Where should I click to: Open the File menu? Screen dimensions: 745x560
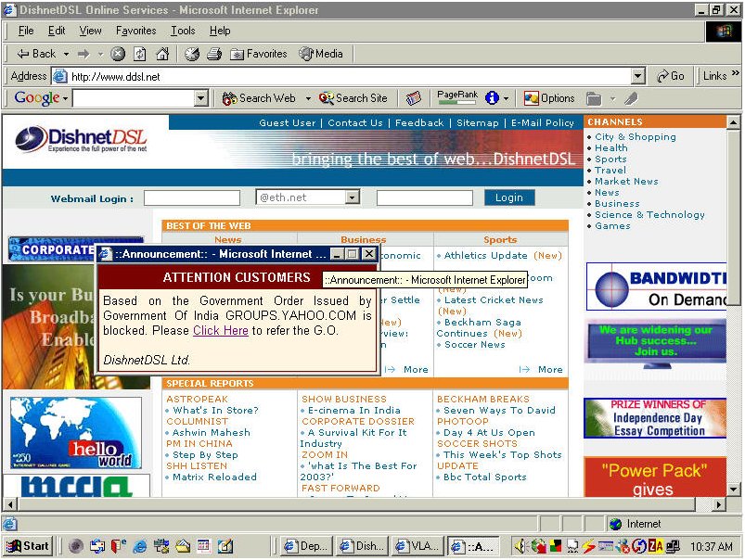[26, 31]
